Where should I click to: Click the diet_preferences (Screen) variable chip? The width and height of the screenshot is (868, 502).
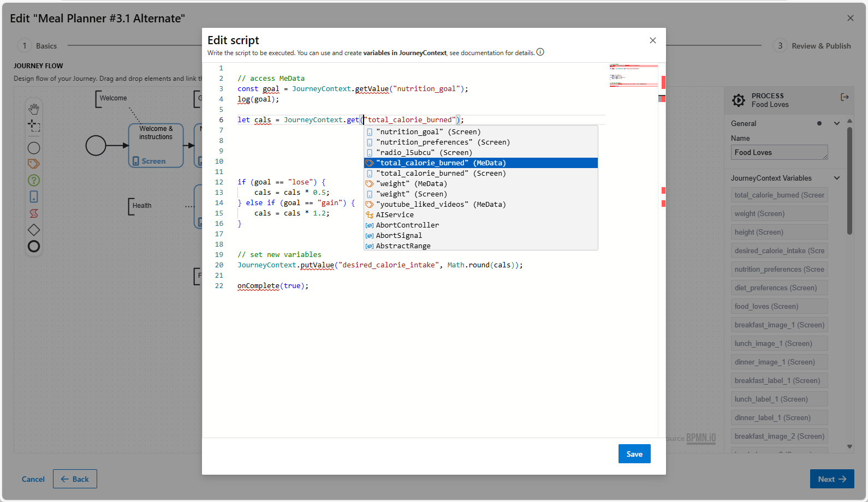780,288
